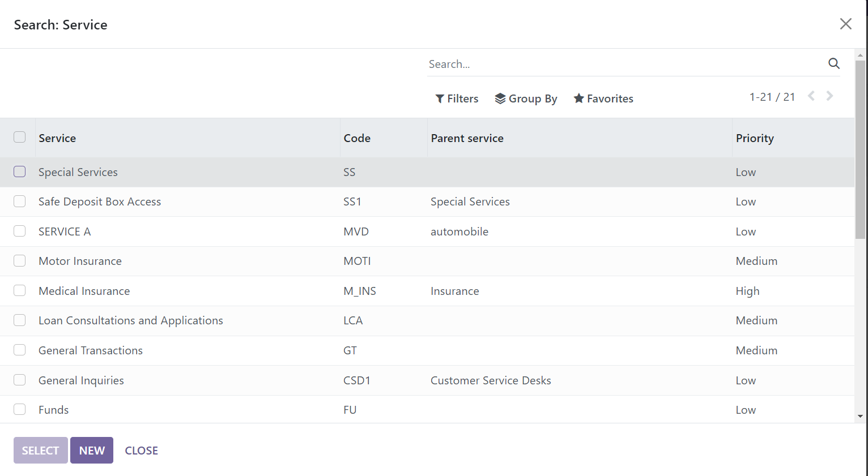Tick the checkbox for Medical Insurance
This screenshot has height=476, width=868.
point(20,290)
